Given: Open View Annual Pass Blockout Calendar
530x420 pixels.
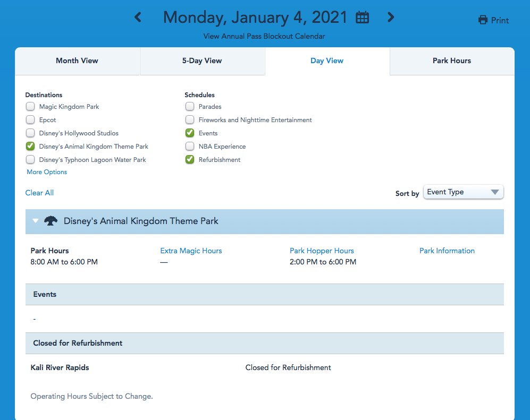Looking at the screenshot, I should (264, 37).
